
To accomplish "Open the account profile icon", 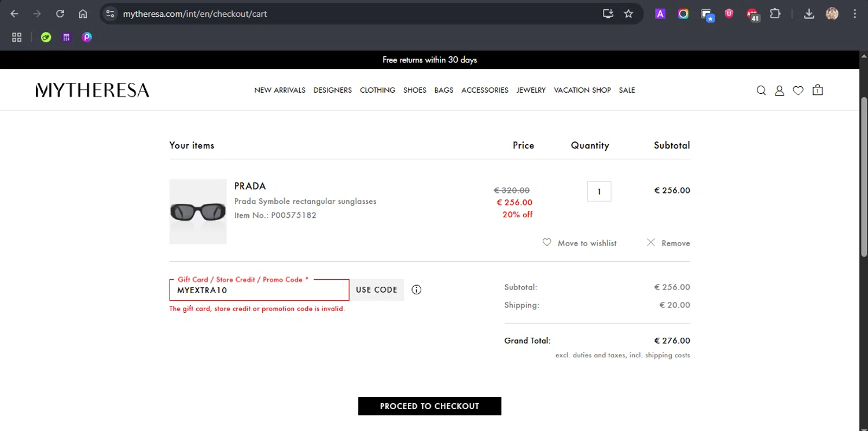I will pyautogui.click(x=779, y=90).
